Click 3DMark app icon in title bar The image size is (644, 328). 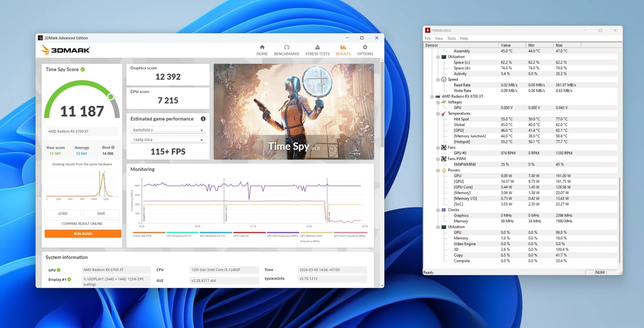40,38
